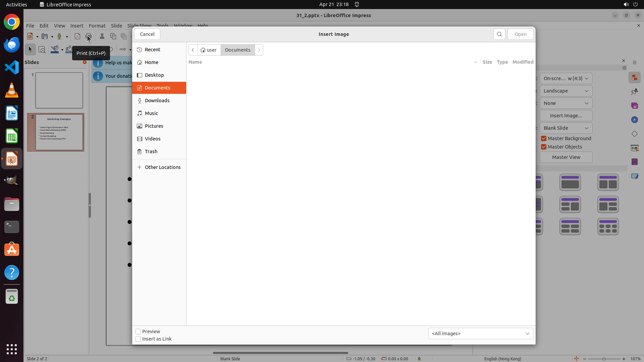Select the Title, Content layout thumbnail
Screen dimensions: 644x362
point(570,182)
